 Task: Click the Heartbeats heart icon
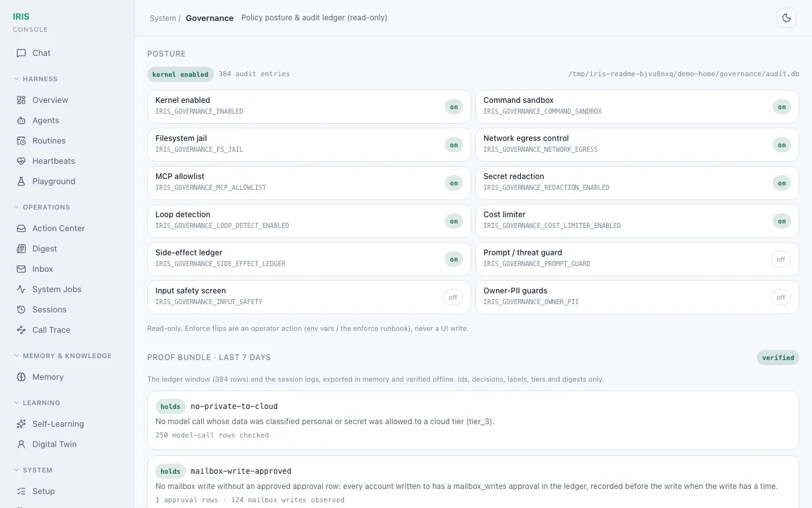(21, 161)
